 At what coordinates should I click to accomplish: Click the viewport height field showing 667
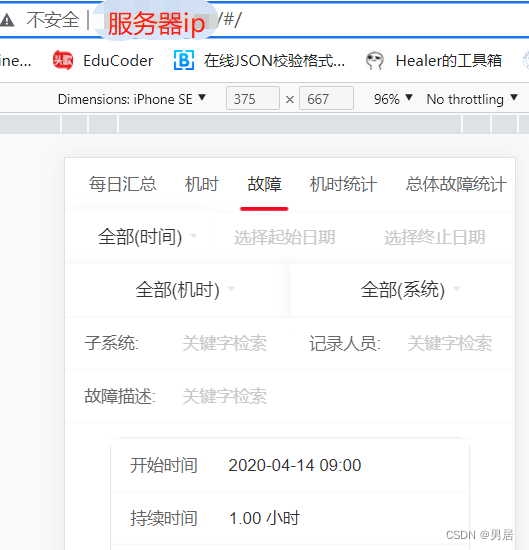(326, 99)
